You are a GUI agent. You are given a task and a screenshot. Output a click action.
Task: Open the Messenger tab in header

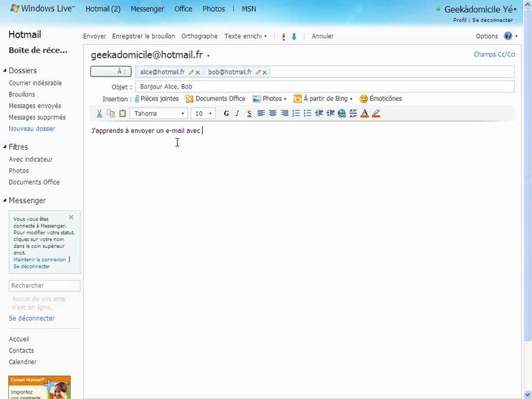pyautogui.click(x=147, y=9)
